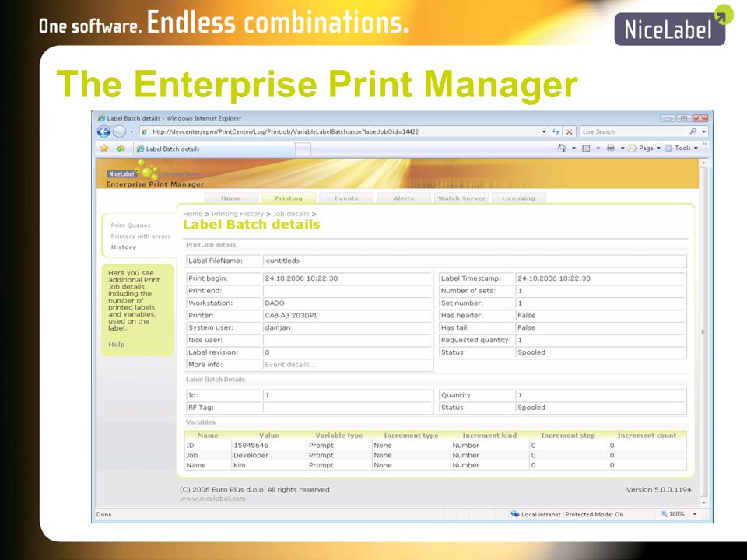Click the NiceLabel Enterprise Print Manager logo
747x560 pixels.
click(x=155, y=174)
